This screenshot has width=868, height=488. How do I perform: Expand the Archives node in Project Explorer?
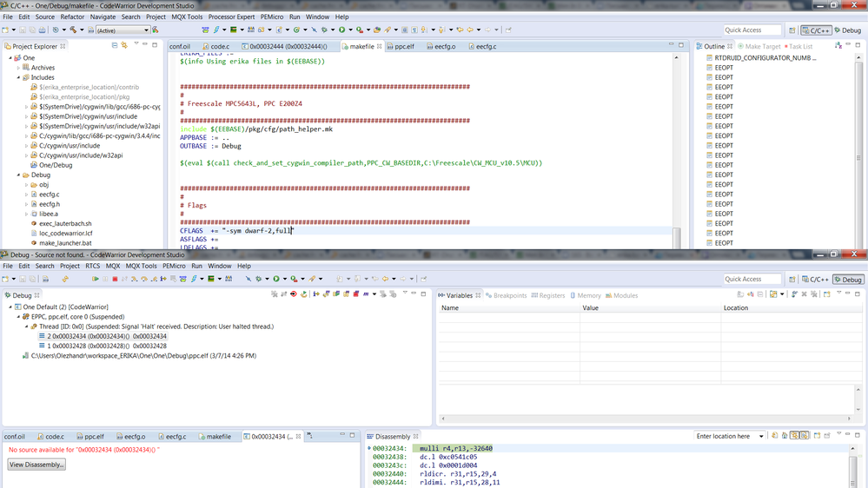click(18, 68)
